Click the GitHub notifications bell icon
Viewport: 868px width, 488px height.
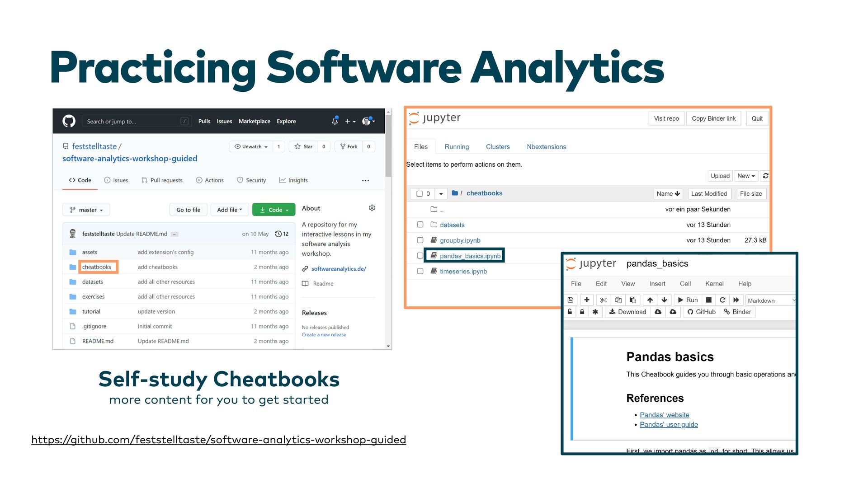click(x=335, y=121)
